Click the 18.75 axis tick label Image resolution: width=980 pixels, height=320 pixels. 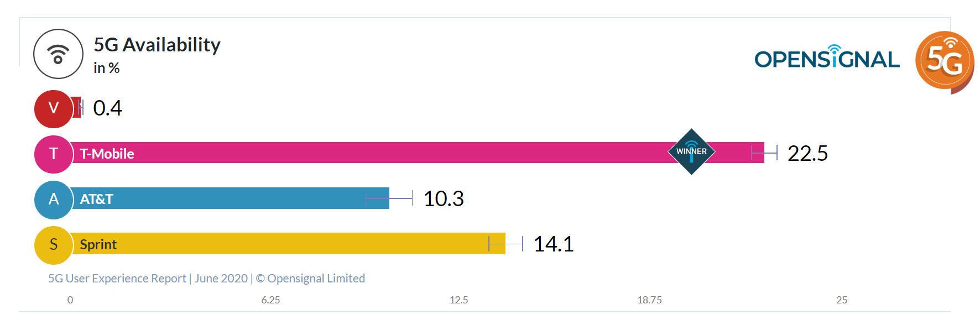coord(649,300)
